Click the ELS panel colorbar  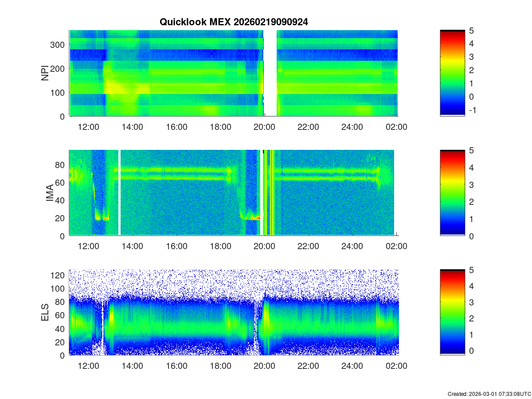[x=452, y=312]
